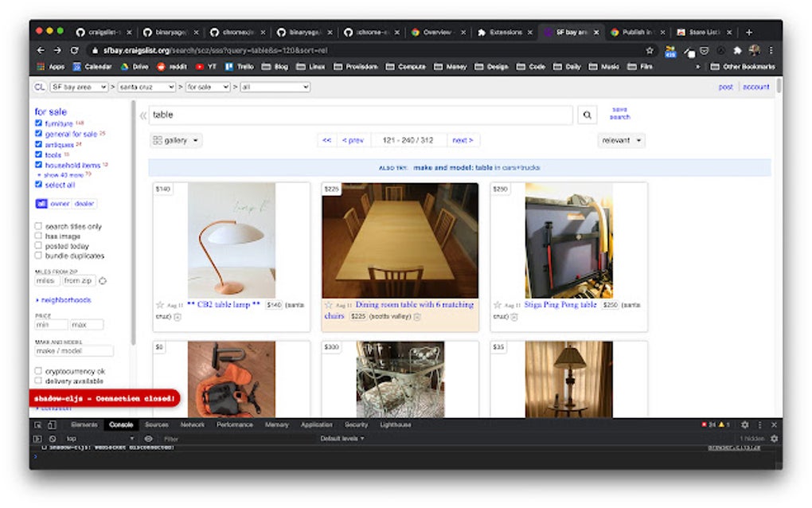The image size is (812, 508).
Task: Click the table search input field
Action: point(358,115)
